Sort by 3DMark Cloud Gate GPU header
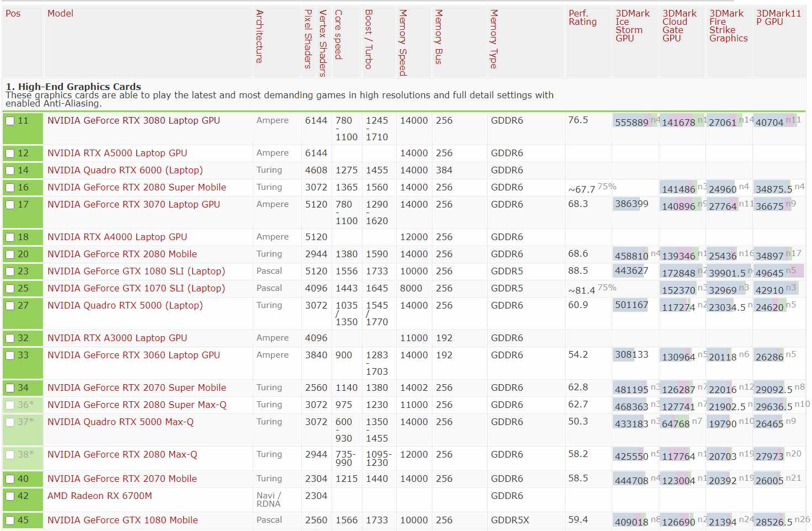812x531 pixels. click(x=680, y=25)
